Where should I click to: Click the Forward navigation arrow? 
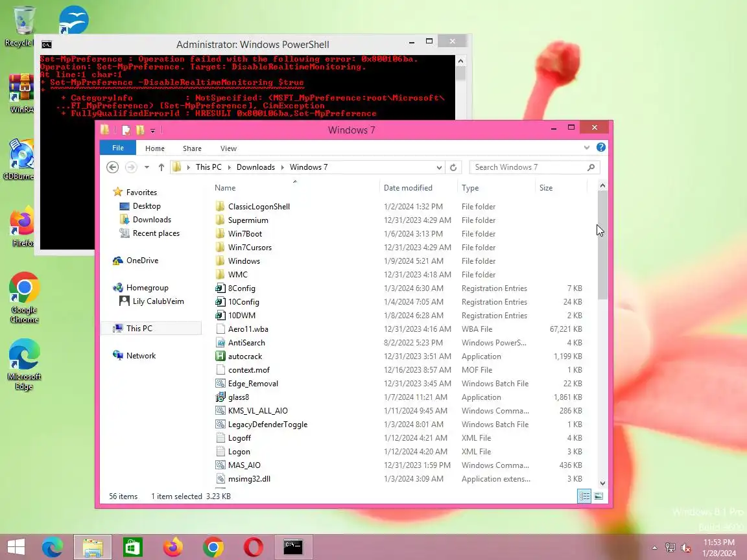coord(131,167)
